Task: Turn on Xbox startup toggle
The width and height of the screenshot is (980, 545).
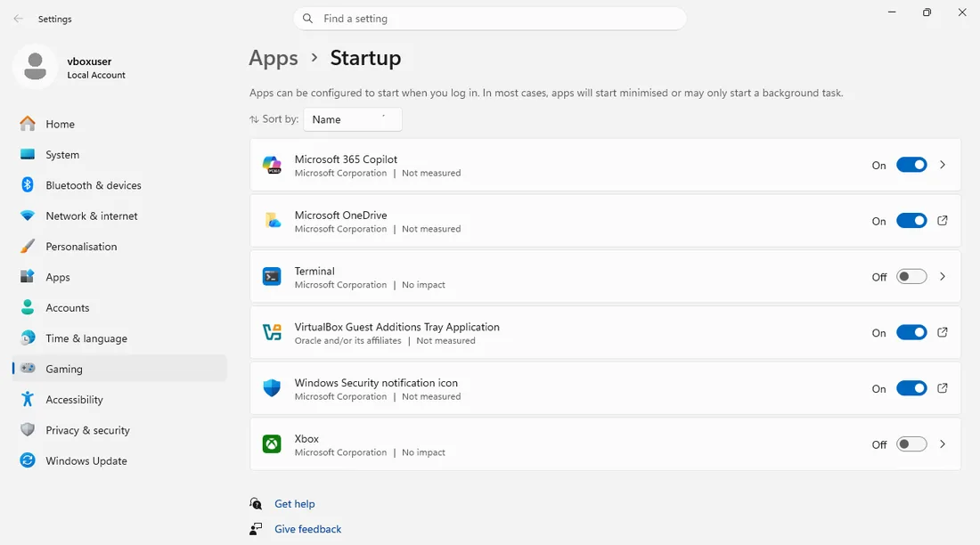Action: click(x=911, y=444)
